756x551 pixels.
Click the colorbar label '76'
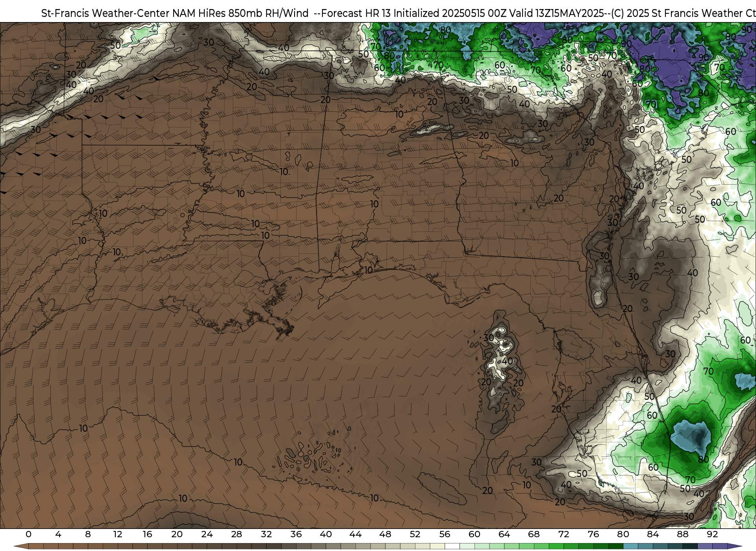(593, 534)
